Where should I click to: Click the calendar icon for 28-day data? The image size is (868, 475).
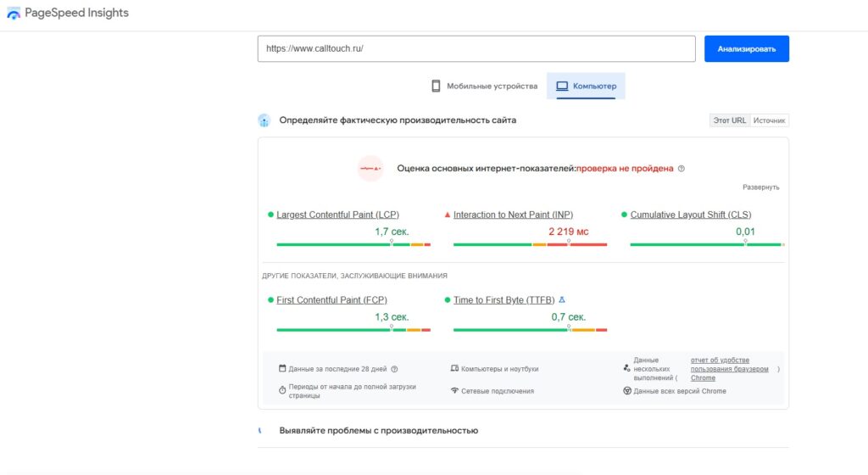point(282,369)
